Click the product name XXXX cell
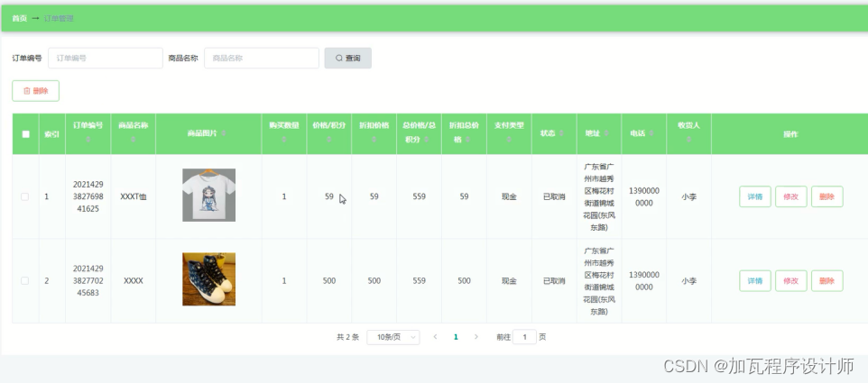The width and height of the screenshot is (868, 383). click(134, 281)
